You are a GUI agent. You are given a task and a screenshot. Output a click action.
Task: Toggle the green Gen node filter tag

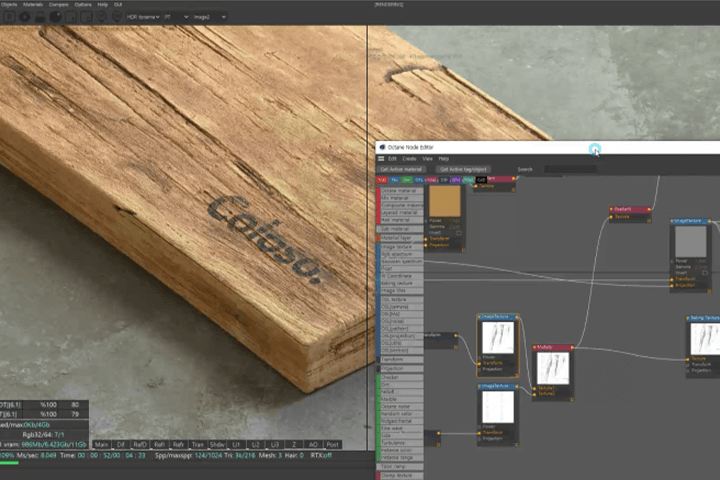point(406,180)
